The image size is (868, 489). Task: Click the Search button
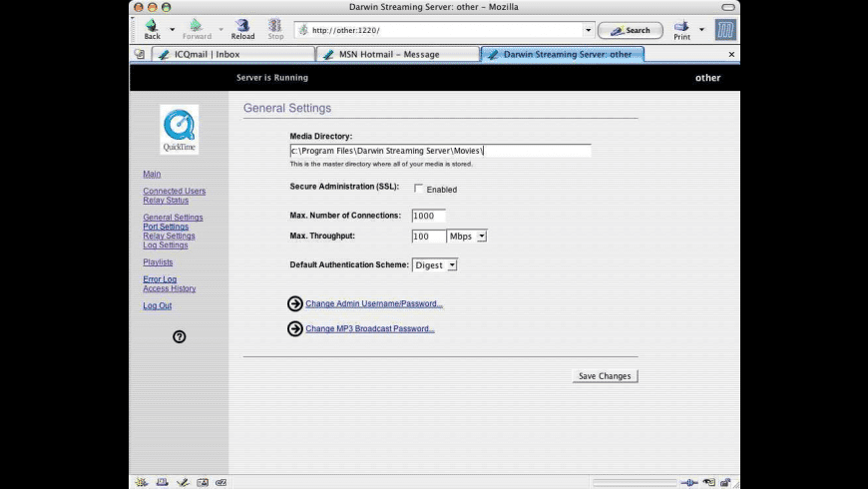(x=630, y=30)
